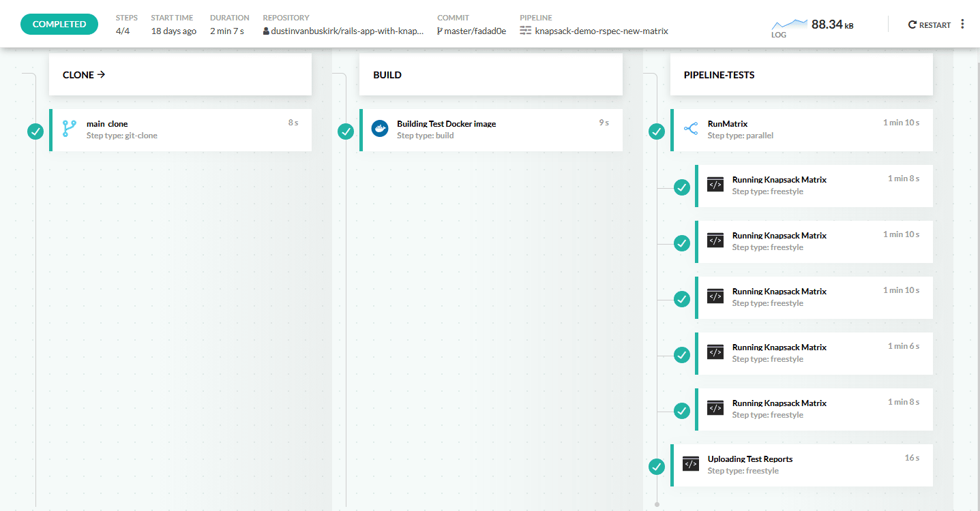This screenshot has height=511, width=980.
Task: Click the pipeline settings icon beside knapsack-demo
Action: [525, 31]
